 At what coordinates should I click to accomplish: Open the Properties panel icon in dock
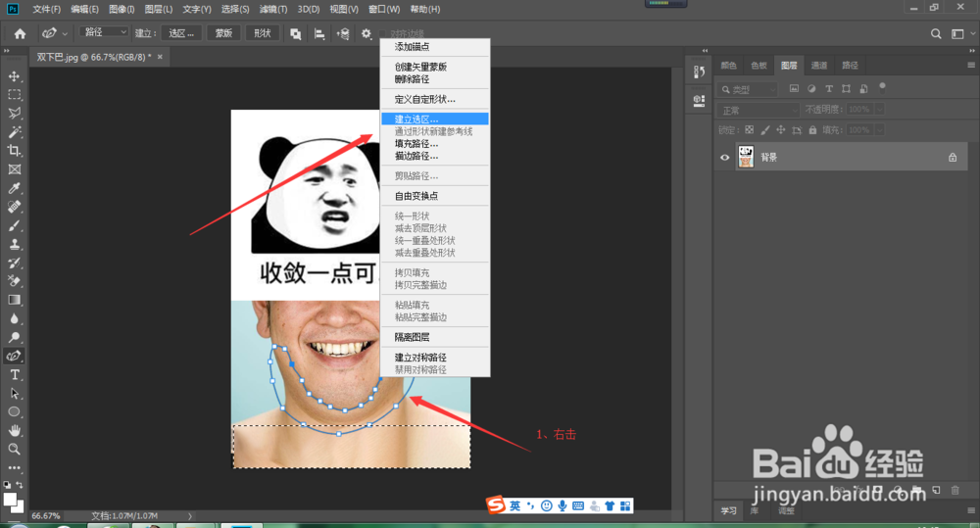[x=700, y=101]
